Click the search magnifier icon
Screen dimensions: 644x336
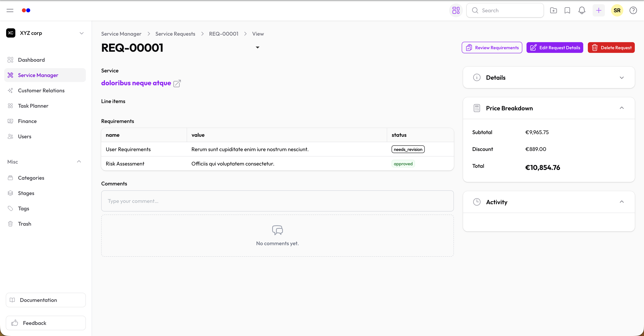pyautogui.click(x=475, y=11)
